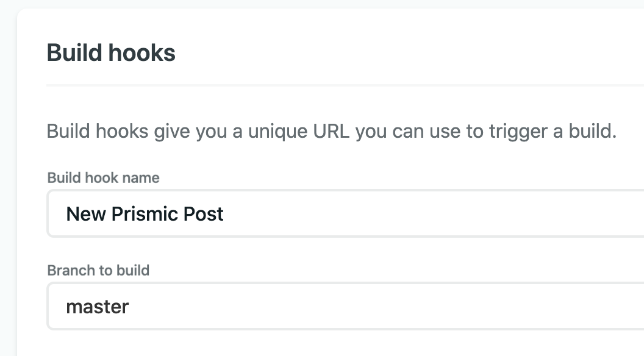Place cursor on the word "Prismic"

pyautogui.click(x=144, y=214)
